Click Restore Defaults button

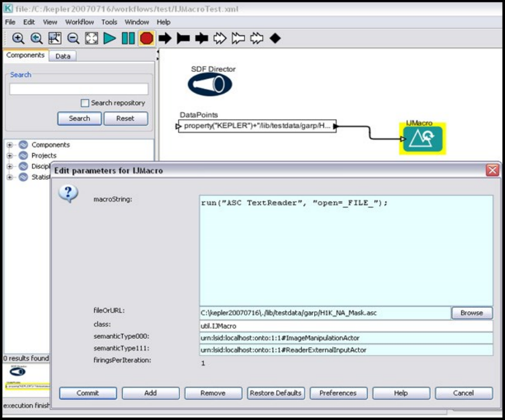[276, 393]
